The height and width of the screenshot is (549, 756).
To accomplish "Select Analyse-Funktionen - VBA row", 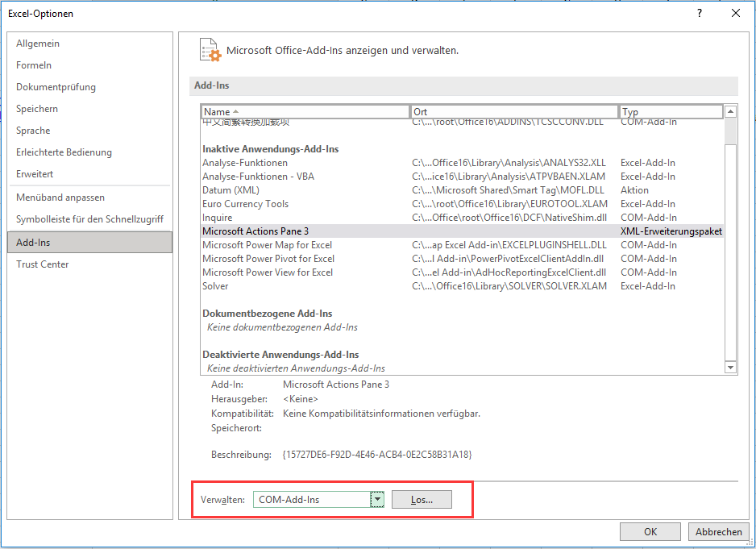I will 462,177.
